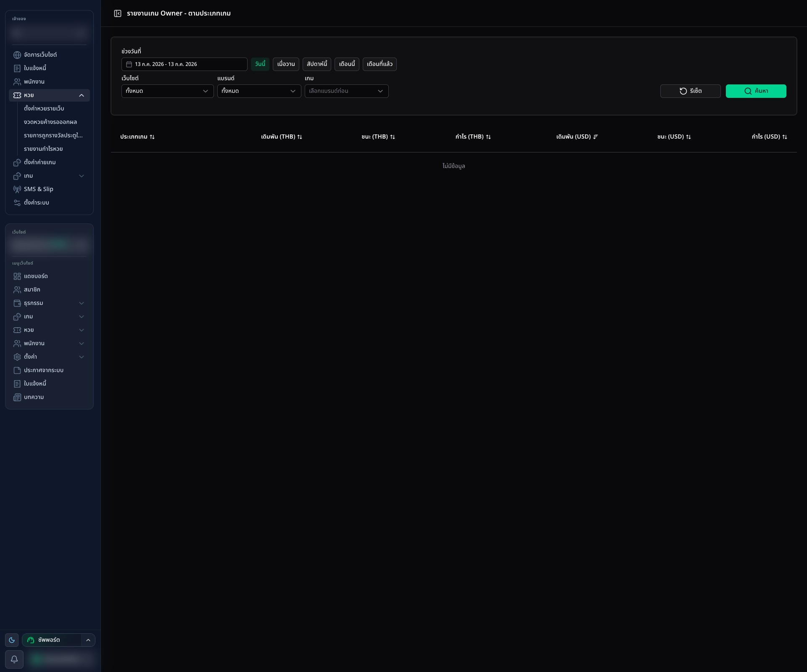Image resolution: width=807 pixels, height=672 pixels.
Task: Select เดือนที่แล้ว date preset
Action: click(x=380, y=64)
